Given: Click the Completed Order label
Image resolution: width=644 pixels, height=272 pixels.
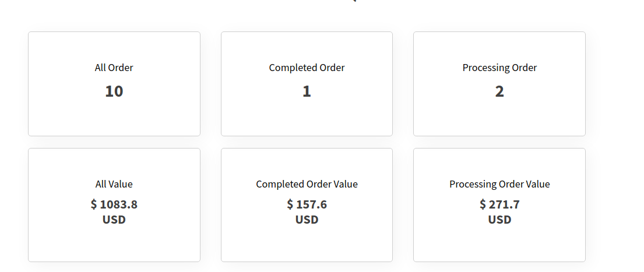Looking at the screenshot, I should tap(307, 68).
